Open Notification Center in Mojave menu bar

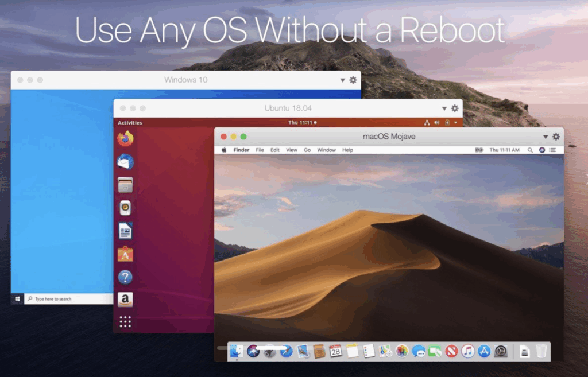click(x=553, y=150)
